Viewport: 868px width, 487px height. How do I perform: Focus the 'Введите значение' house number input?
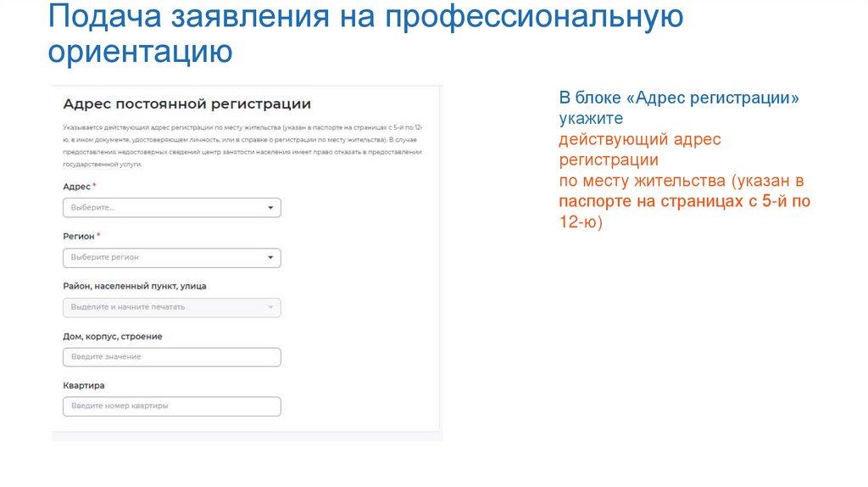coord(171,357)
